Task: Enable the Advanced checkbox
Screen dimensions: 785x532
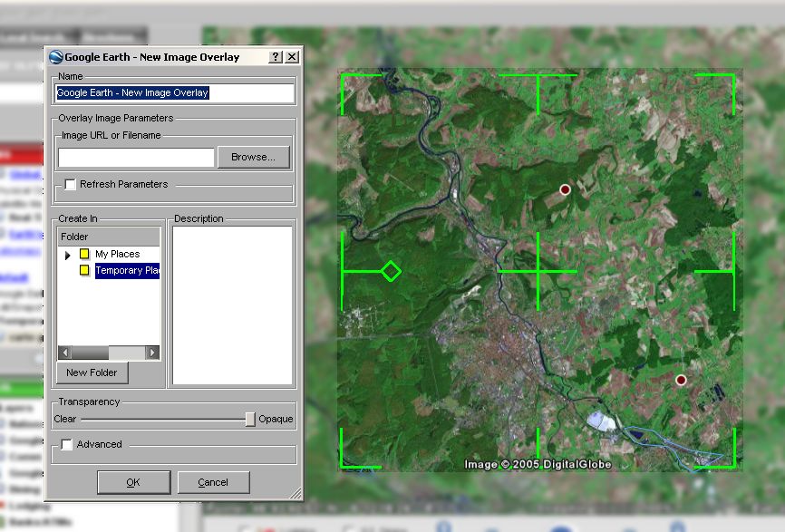Action: pyautogui.click(x=66, y=444)
